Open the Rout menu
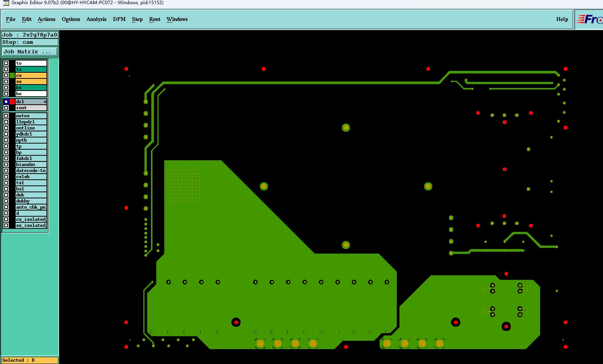 click(155, 19)
